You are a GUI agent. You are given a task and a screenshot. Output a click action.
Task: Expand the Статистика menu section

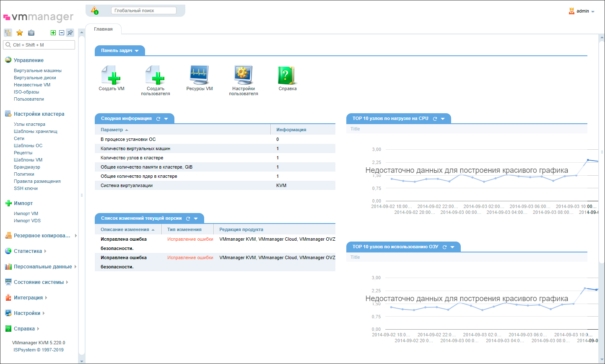(x=28, y=251)
